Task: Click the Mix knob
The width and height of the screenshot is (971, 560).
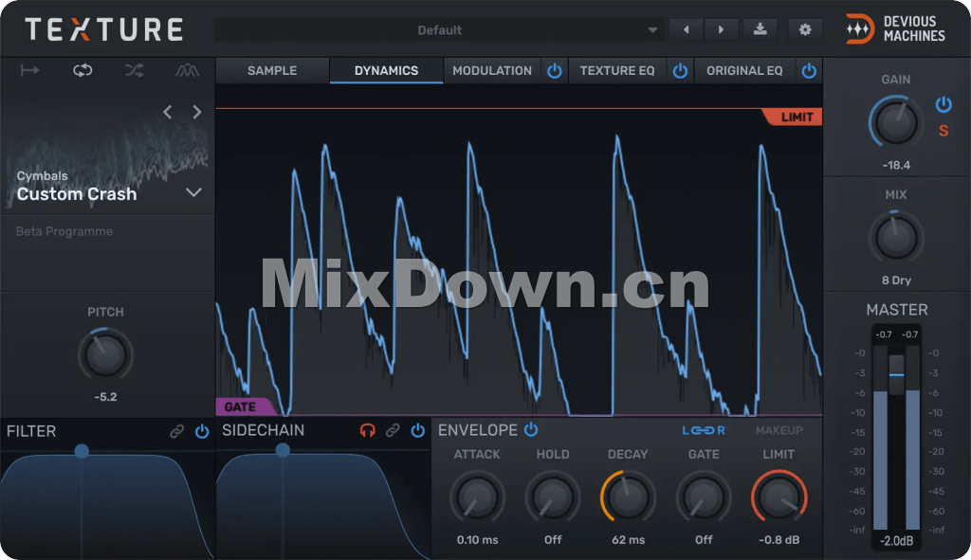Action: [x=895, y=238]
